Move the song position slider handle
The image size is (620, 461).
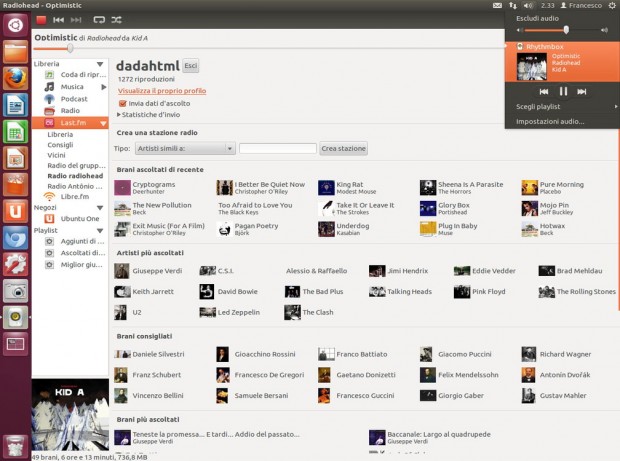pos(70,49)
